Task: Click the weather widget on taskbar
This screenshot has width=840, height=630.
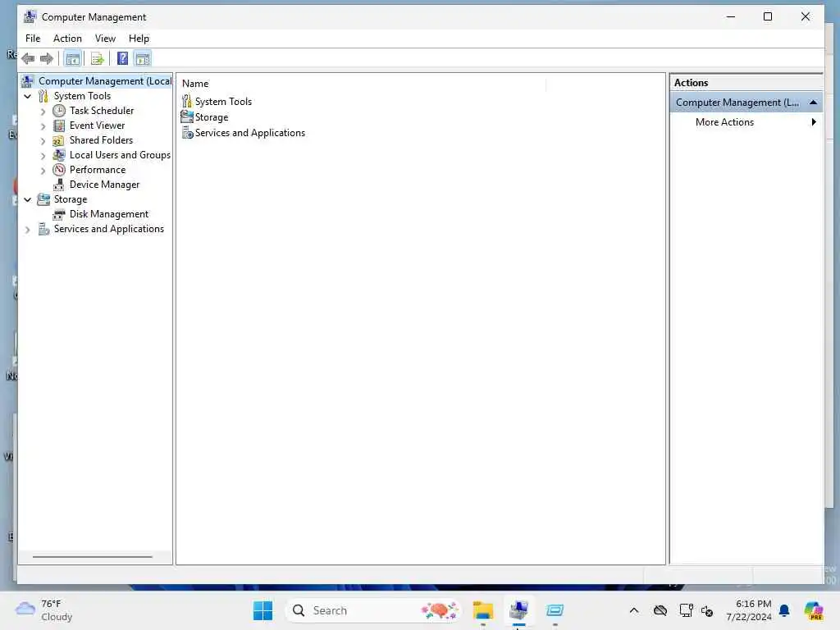Action: [x=44, y=610]
